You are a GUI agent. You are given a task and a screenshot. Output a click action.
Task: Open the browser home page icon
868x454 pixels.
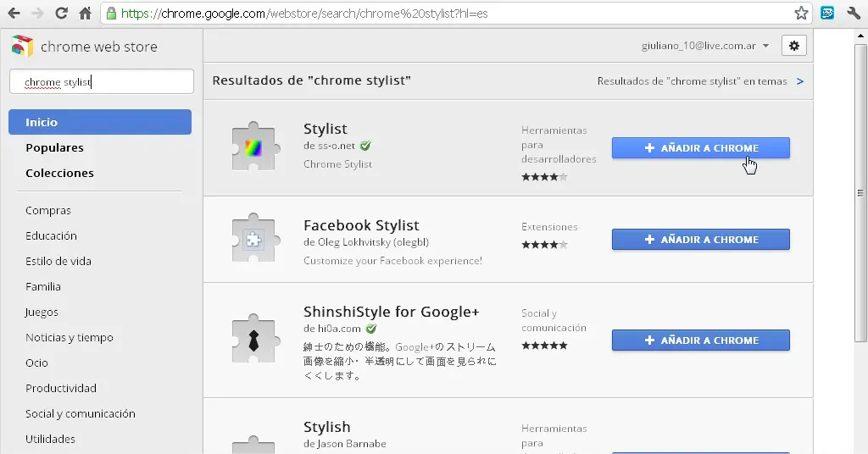pos(85,14)
